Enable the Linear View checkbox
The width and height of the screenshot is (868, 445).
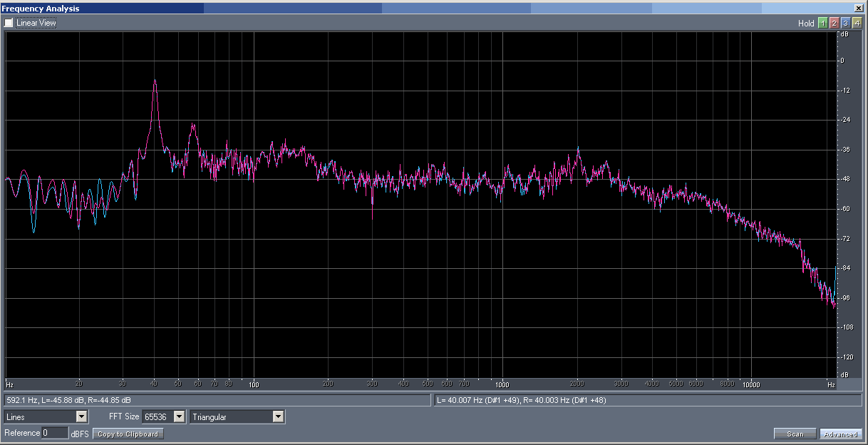(x=9, y=23)
